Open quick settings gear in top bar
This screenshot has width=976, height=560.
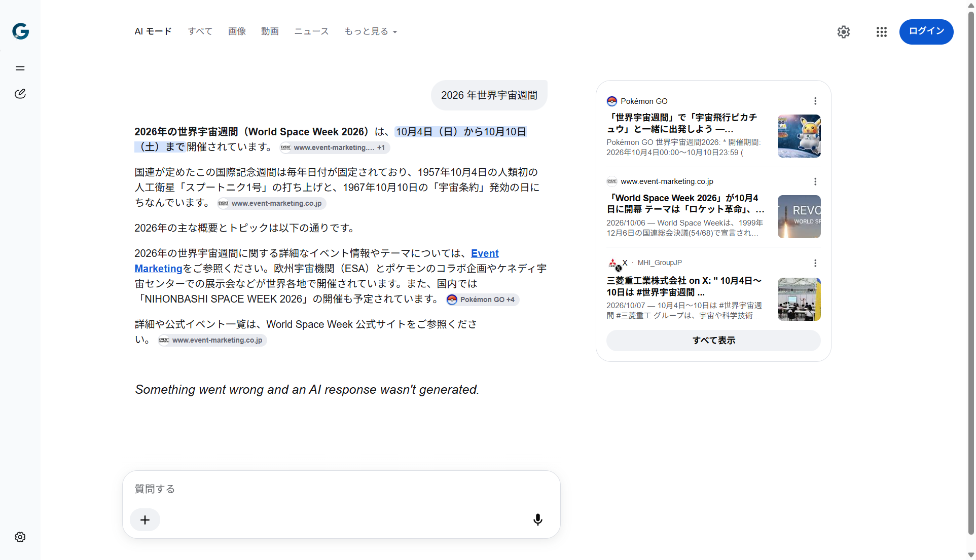click(844, 32)
